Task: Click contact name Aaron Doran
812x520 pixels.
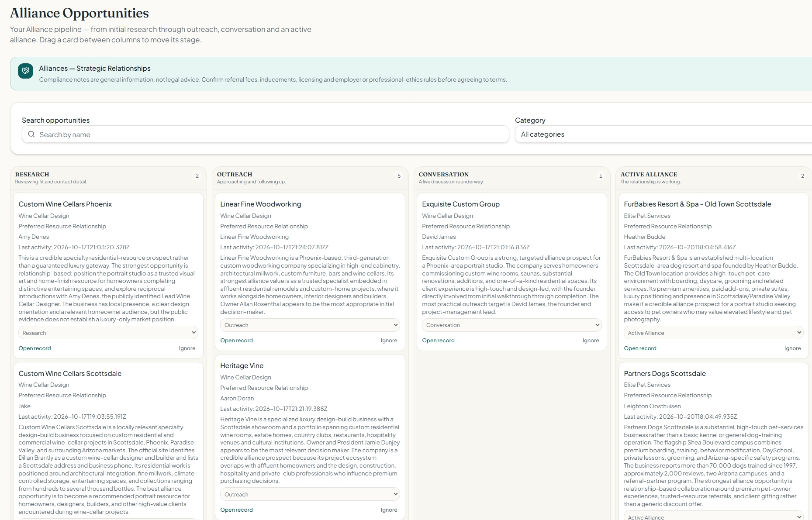Action: pos(237,398)
